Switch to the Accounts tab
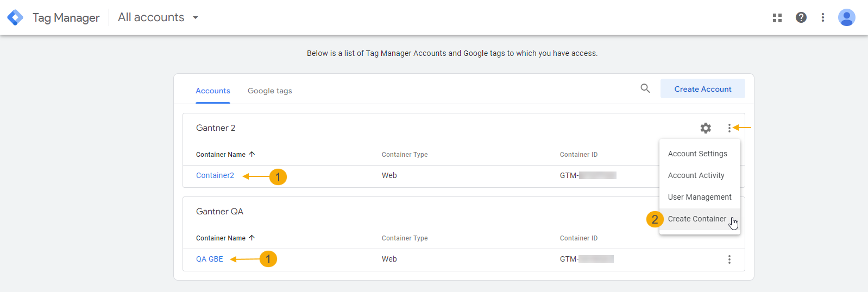The width and height of the screenshot is (868, 292). (x=213, y=91)
